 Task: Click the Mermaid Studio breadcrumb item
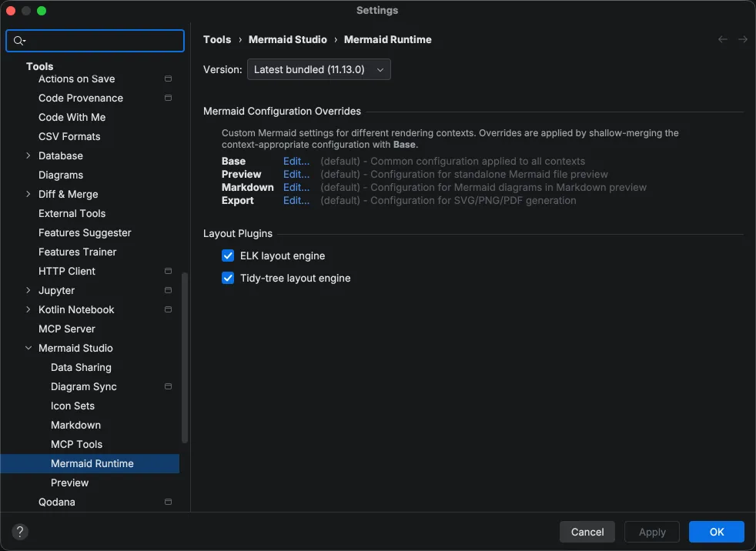(287, 39)
